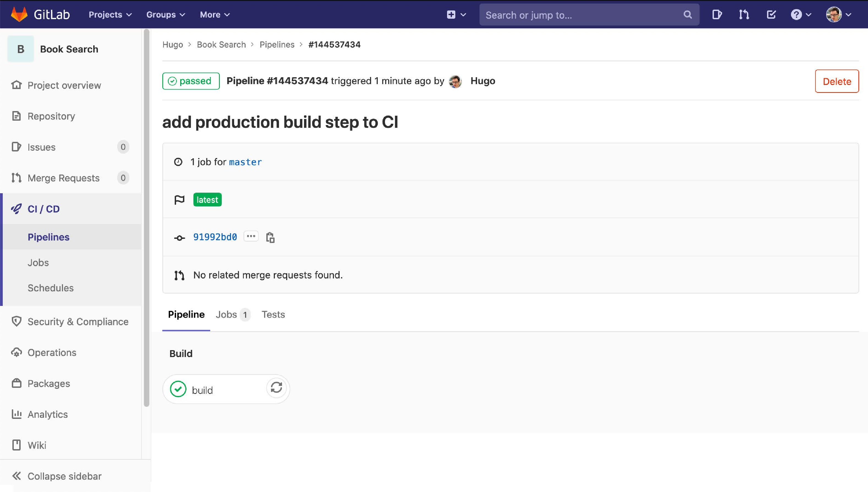Delete the pipeline
Viewport: 868px width, 492px height.
pyautogui.click(x=837, y=81)
